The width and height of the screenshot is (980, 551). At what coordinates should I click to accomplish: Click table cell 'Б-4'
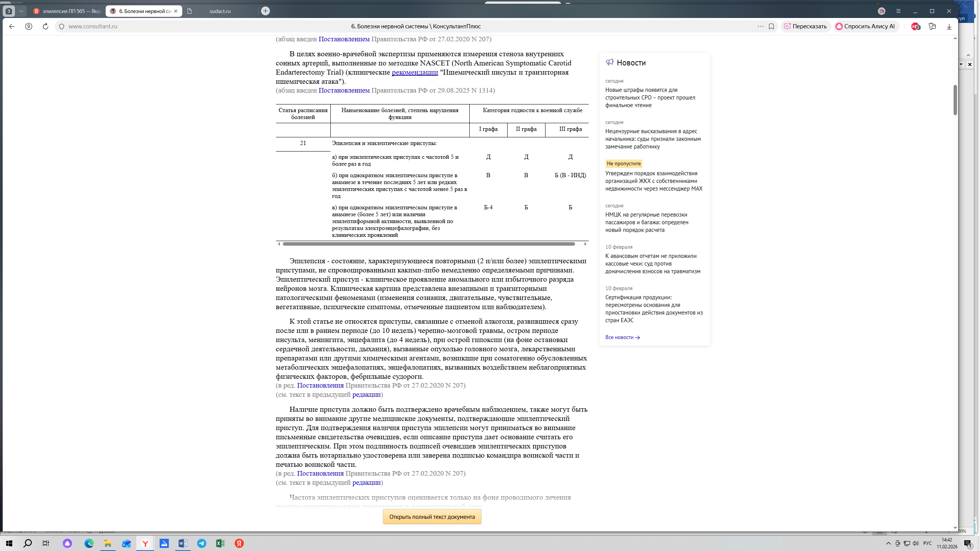click(x=488, y=207)
